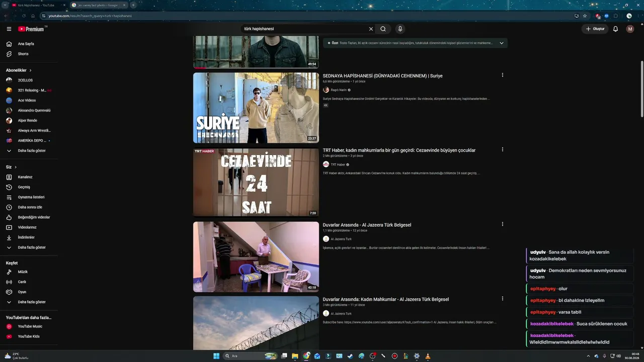Image resolution: width=644 pixels, height=362 pixels.
Task: Open more options for SEDNAYA HAPİSHANESİ video
Action: point(502,75)
